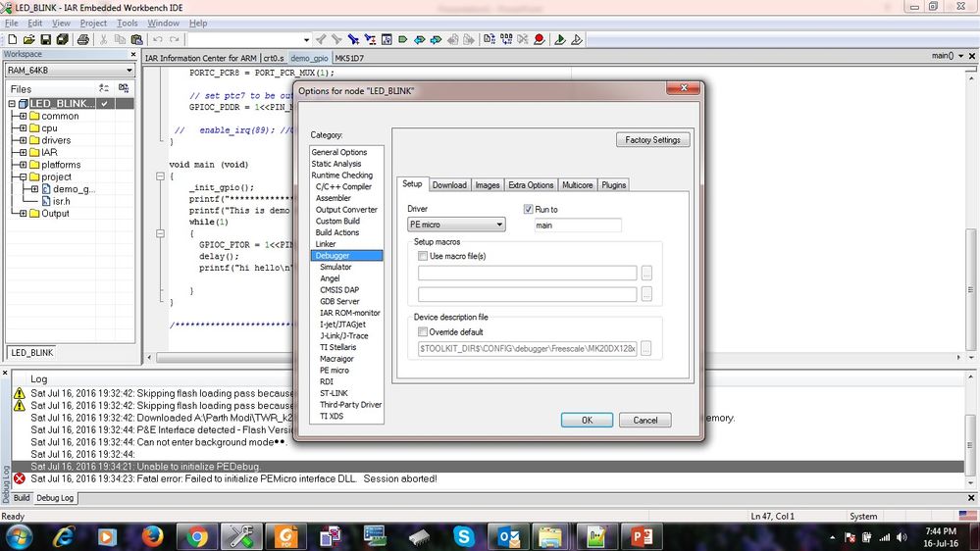The height and width of the screenshot is (551, 980).
Task: Click the OK button
Action: [x=587, y=421]
